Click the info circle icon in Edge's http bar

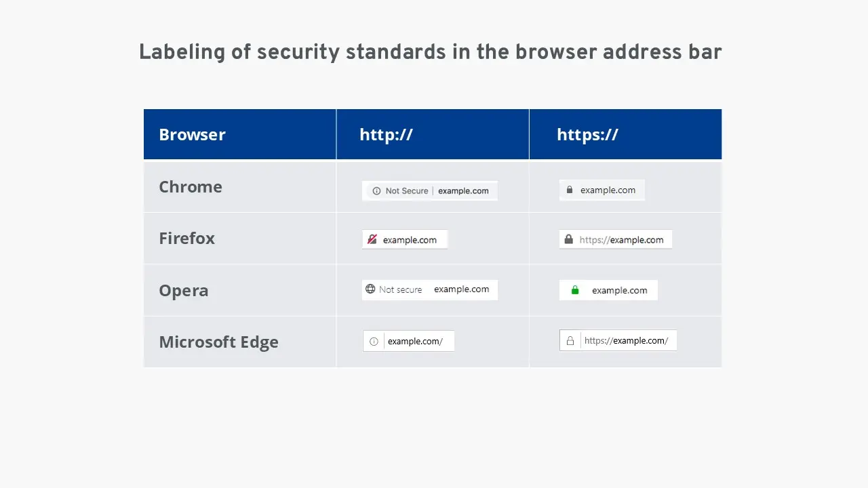point(374,341)
